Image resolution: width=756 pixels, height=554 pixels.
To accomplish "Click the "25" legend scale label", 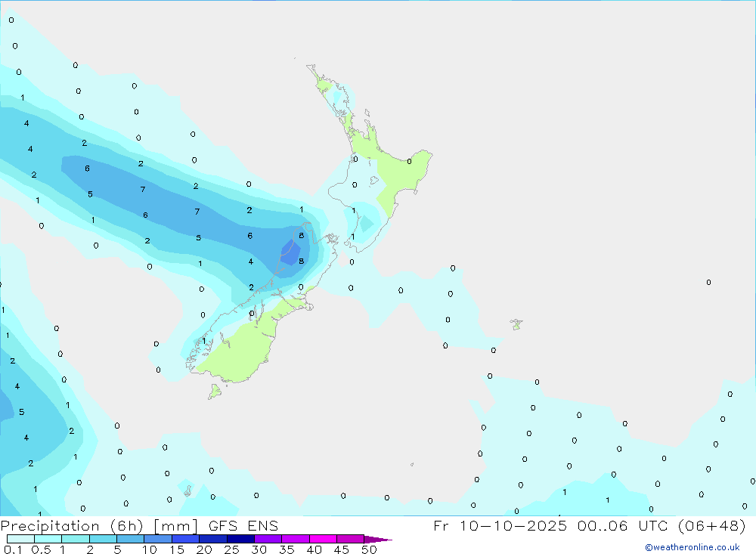I will (231, 549).
